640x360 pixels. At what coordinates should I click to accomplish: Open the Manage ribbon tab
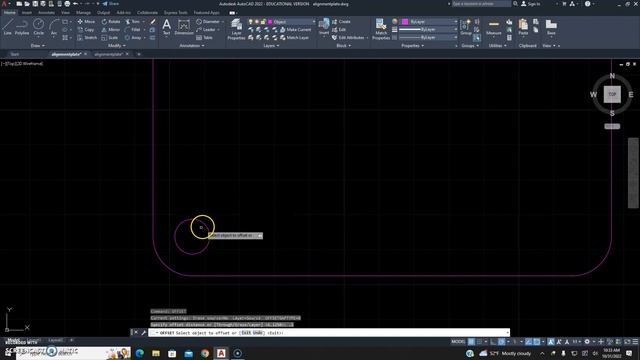tap(83, 13)
